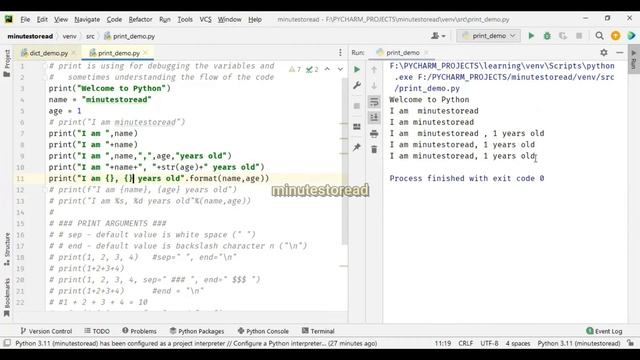Open run configuration wrench icon
Image resolution: width=640 pixels, height=360 pixels.
pos(357,85)
